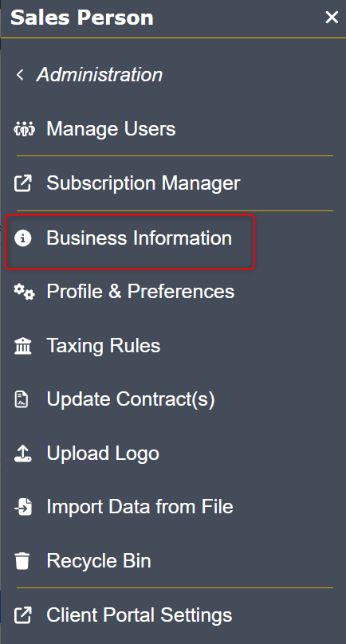Click the Update Contract(s) document icon
Image resolution: width=346 pixels, height=644 pixels.
click(22, 399)
